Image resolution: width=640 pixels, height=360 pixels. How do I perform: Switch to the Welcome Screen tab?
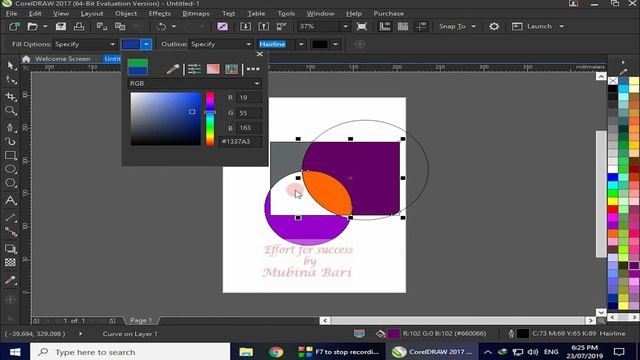(62, 59)
